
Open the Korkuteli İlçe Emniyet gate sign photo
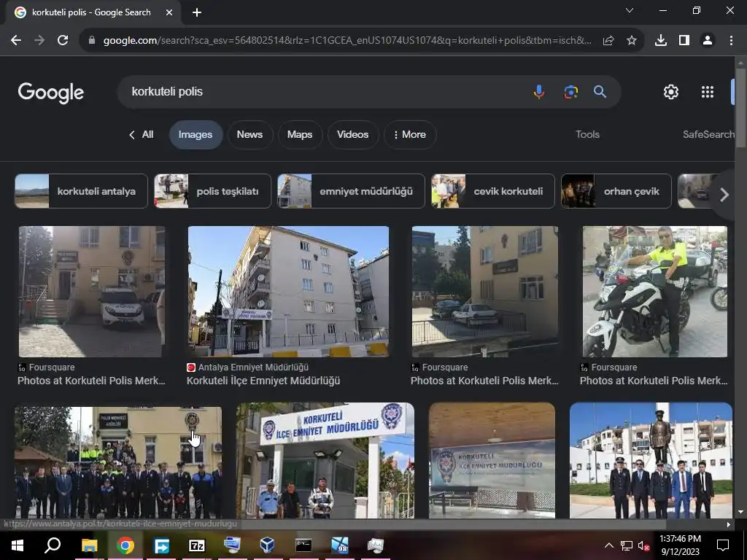tap(325, 461)
